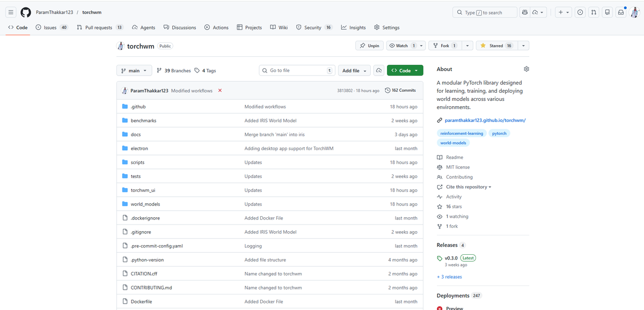Open the + 3 releases link
The height and width of the screenshot is (310, 644).
point(449,277)
